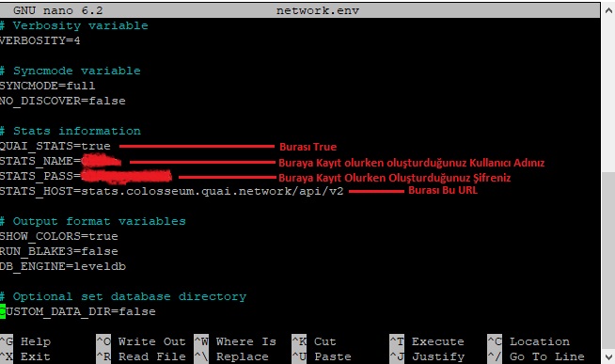The height and width of the screenshot is (364, 615).
Task: Click the SYNCMODE=full line
Action: pos(47,86)
